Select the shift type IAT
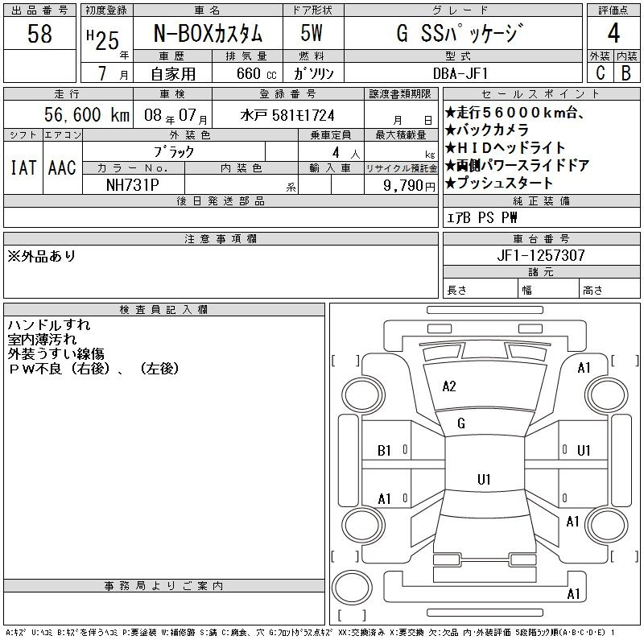Screen dimensions: 644x644 [23, 167]
